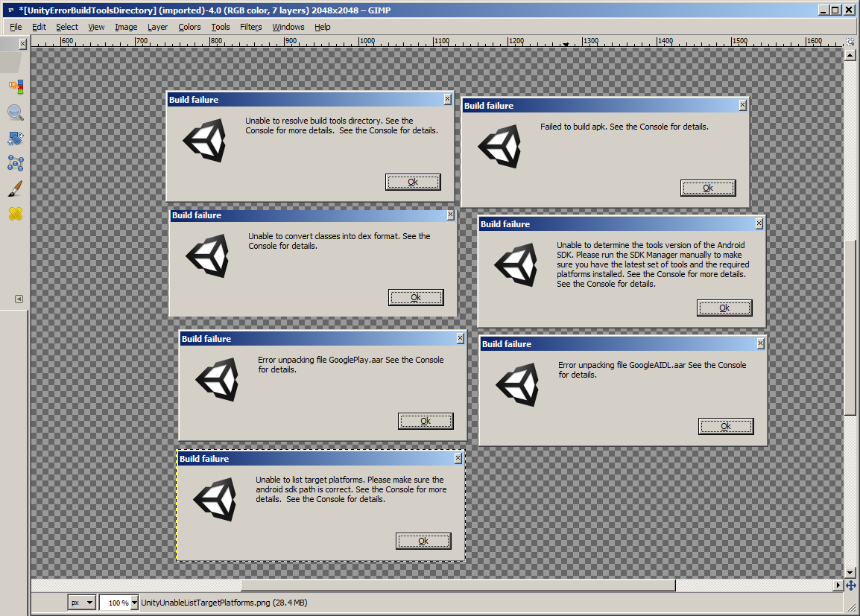
Task: Open the Colors menu
Action: tap(189, 27)
